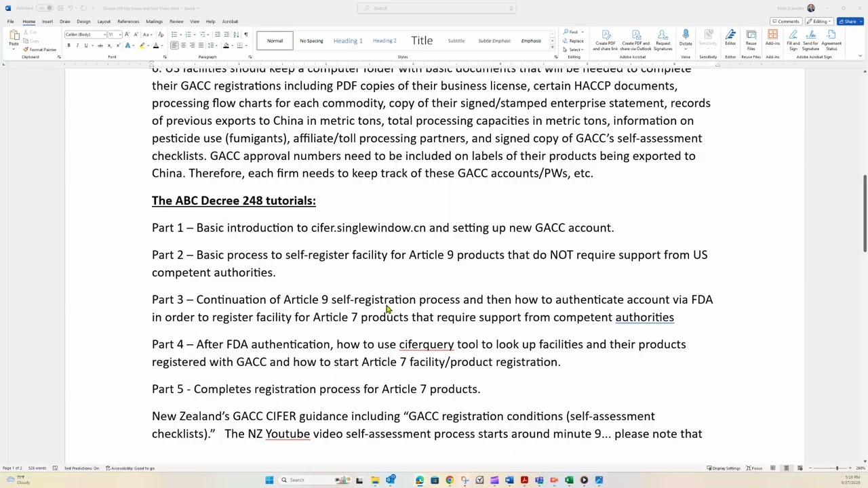Image resolution: width=868 pixels, height=488 pixels.
Task: Click Focus mode button in status bar
Action: coord(754,468)
